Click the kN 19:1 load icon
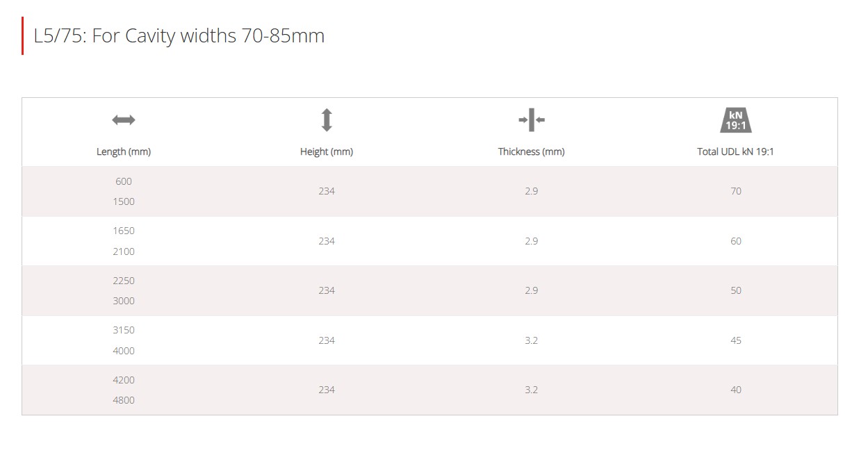 [736, 120]
